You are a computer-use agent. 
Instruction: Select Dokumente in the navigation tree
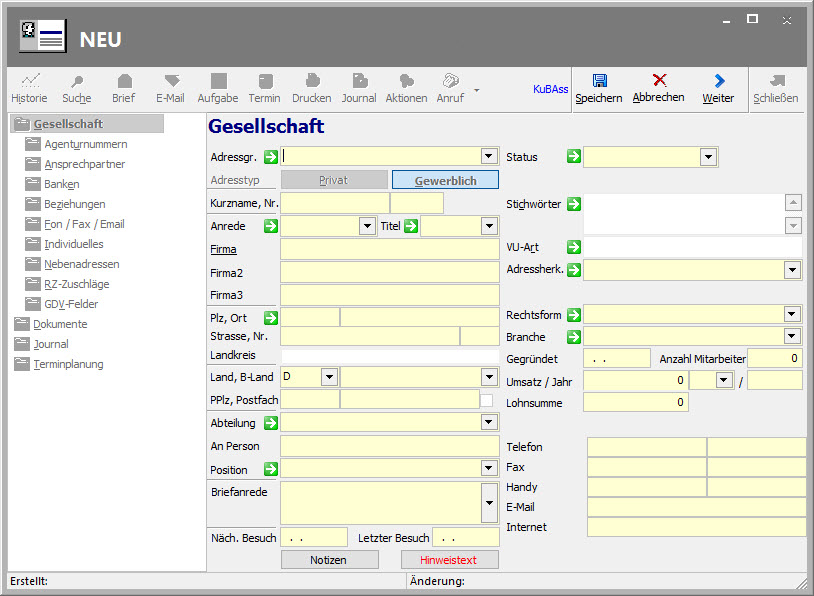[60, 324]
